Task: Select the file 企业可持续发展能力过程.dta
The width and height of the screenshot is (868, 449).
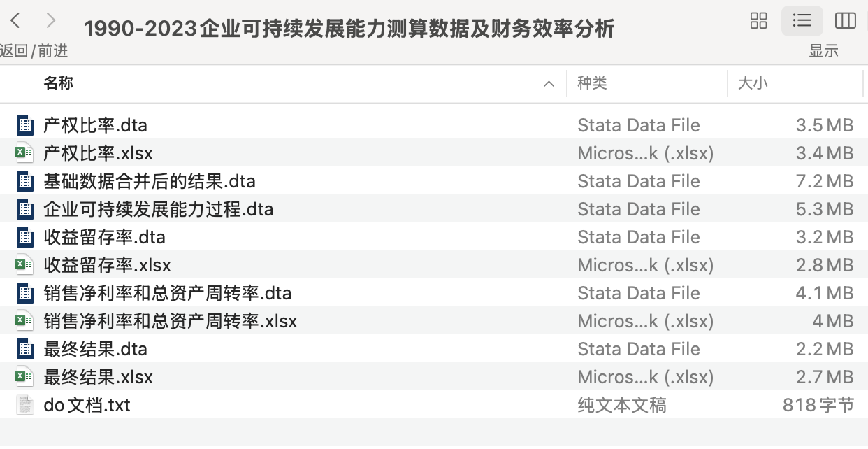Action: click(x=159, y=209)
